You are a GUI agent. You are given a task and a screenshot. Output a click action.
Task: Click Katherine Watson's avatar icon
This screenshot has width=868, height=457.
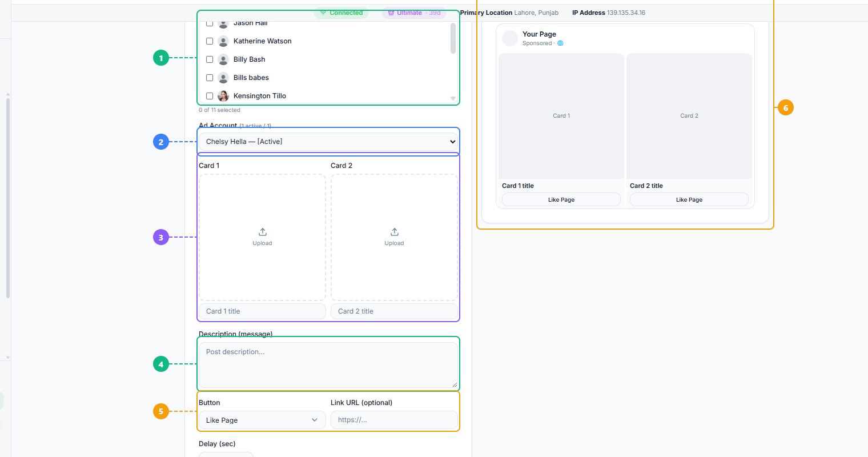click(x=223, y=41)
